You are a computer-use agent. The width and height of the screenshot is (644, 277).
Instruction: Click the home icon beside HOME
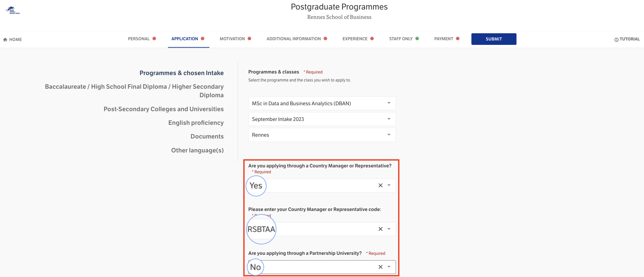pos(5,39)
